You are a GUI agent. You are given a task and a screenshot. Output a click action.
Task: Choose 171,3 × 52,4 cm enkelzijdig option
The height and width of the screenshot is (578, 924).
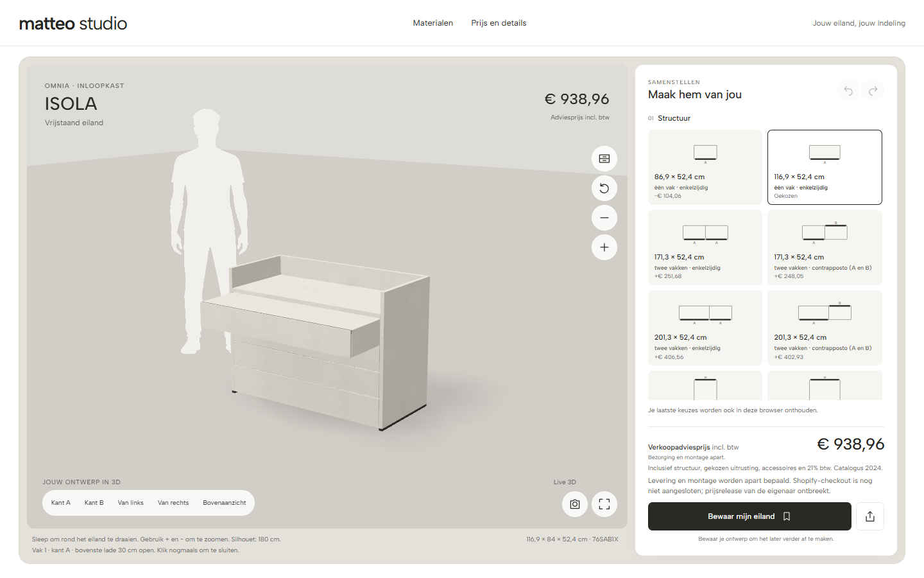pos(705,248)
